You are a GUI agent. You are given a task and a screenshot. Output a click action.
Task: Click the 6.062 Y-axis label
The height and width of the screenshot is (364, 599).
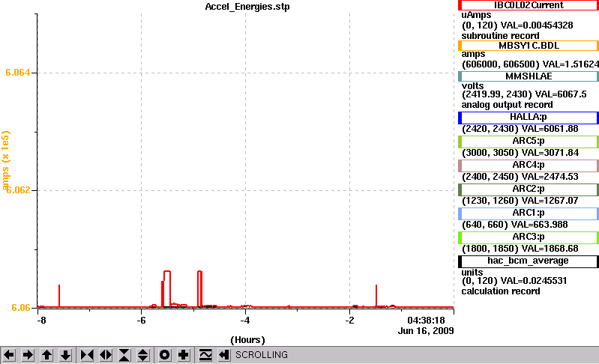pyautogui.click(x=17, y=190)
